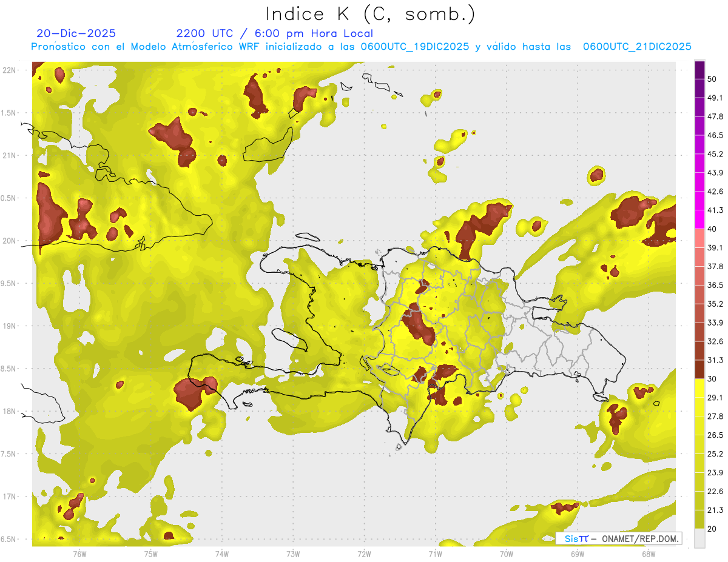Click the colorbar value '21.3'

[715, 510]
